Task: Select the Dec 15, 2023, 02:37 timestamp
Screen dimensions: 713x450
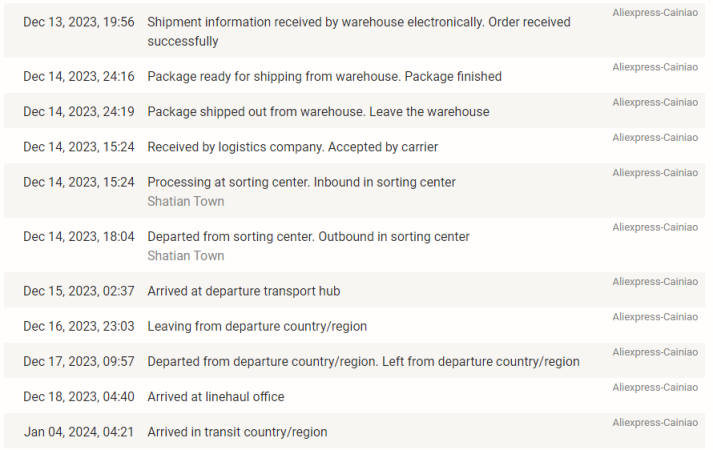Action: point(79,291)
